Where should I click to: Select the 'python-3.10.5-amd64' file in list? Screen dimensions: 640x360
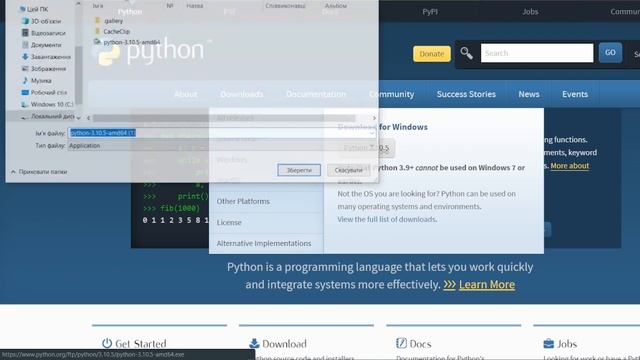(127, 42)
